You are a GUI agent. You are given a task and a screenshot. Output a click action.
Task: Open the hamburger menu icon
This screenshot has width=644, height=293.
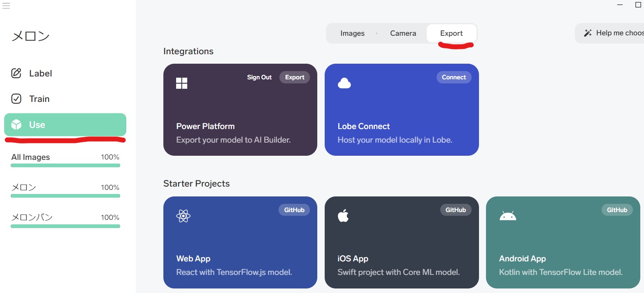point(6,6)
